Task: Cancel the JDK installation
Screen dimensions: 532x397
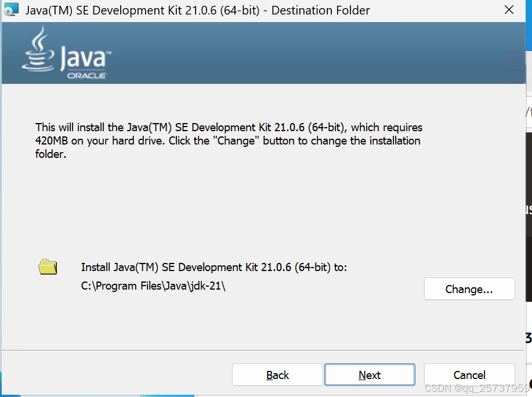Action: [x=469, y=374]
